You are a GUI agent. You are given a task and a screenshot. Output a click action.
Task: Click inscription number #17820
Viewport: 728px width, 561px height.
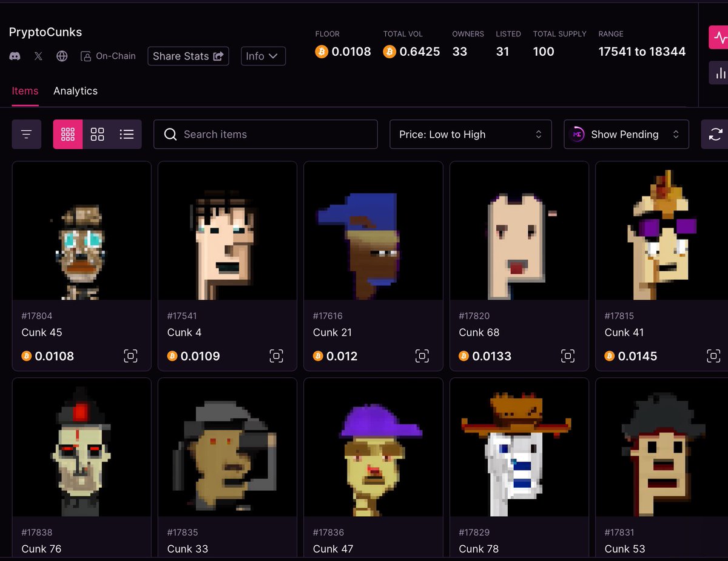coord(474,316)
